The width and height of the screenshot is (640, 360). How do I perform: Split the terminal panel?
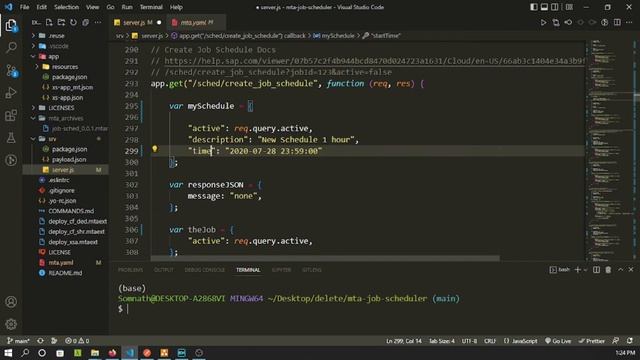[596, 270]
